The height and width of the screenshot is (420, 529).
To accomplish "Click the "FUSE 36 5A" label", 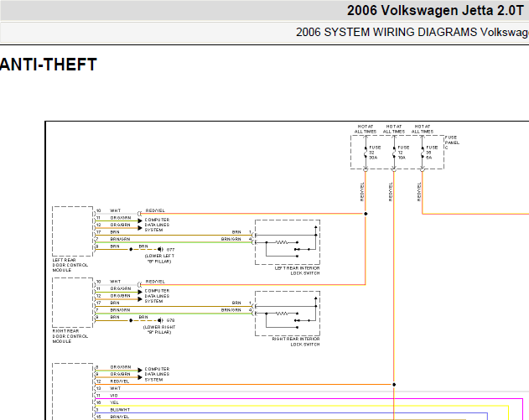I will [x=432, y=153].
